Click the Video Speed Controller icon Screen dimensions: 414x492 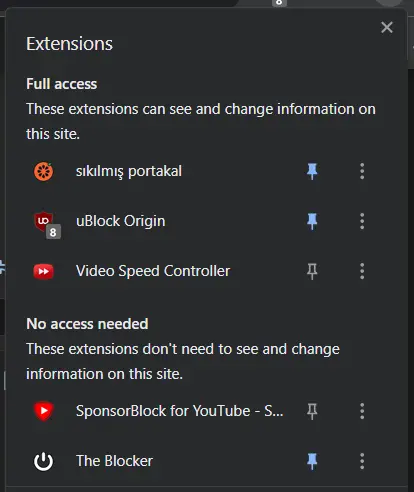point(43,271)
